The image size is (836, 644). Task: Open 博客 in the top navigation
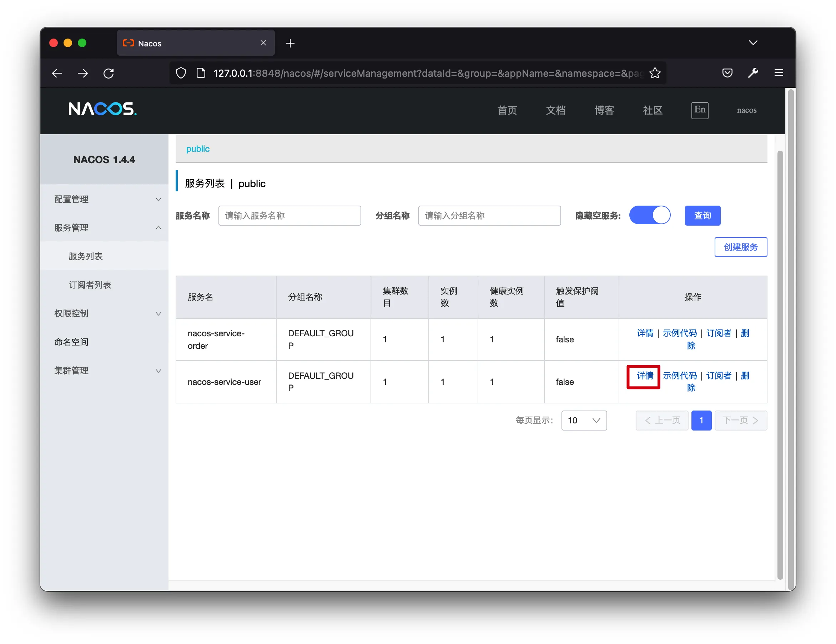pos(604,110)
